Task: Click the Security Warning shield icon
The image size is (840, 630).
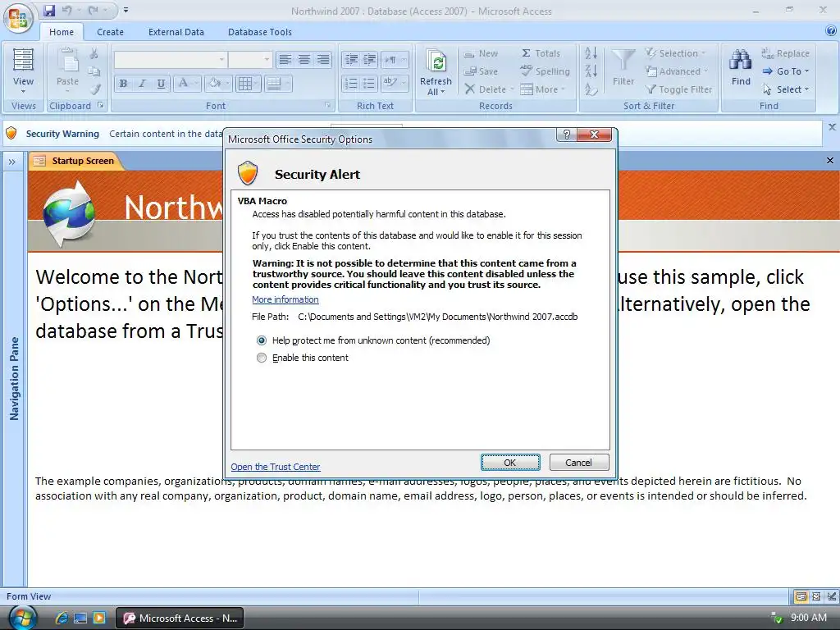Action: 11,134
